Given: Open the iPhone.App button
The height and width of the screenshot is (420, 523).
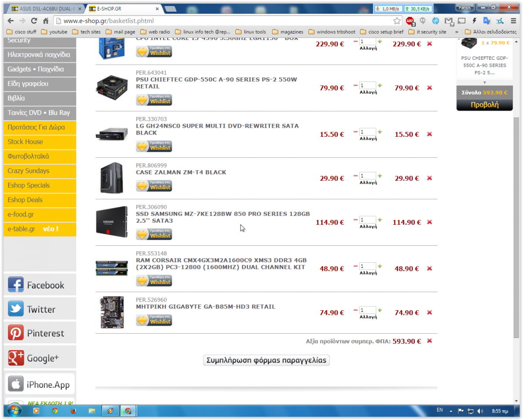Looking at the screenshot, I should click(40, 384).
